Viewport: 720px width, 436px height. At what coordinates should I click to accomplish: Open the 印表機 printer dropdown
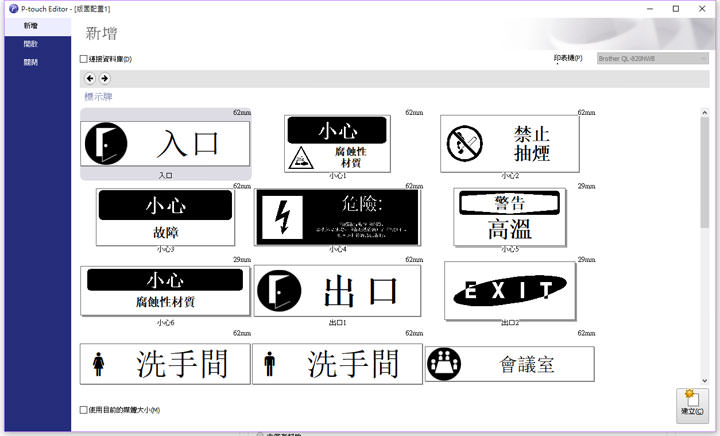pos(652,59)
